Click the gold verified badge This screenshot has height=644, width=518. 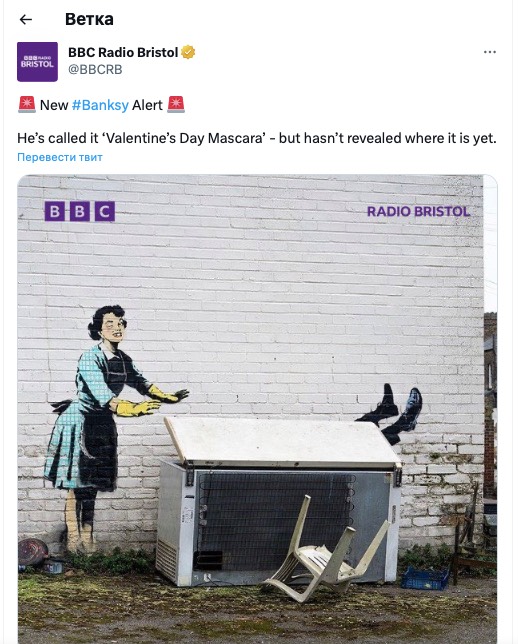coord(188,53)
